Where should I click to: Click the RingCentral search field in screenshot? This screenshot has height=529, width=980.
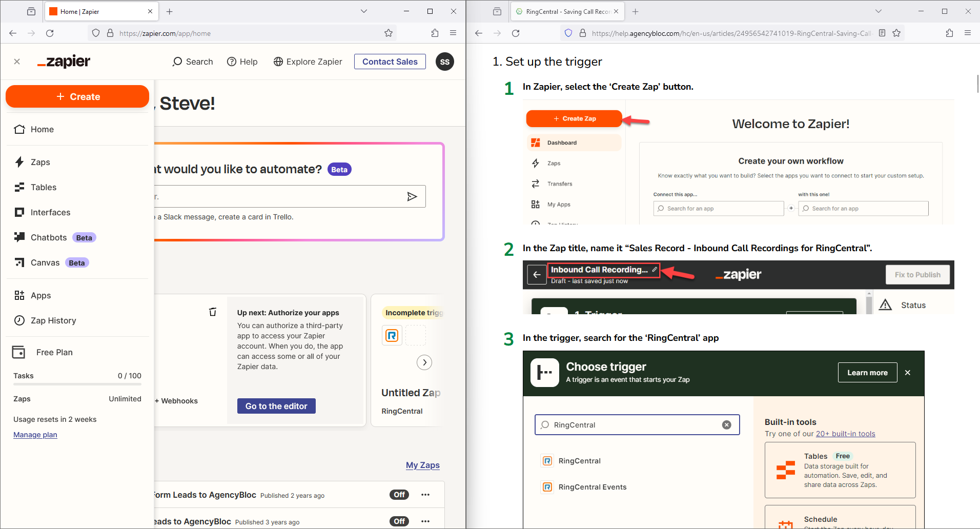coord(637,424)
